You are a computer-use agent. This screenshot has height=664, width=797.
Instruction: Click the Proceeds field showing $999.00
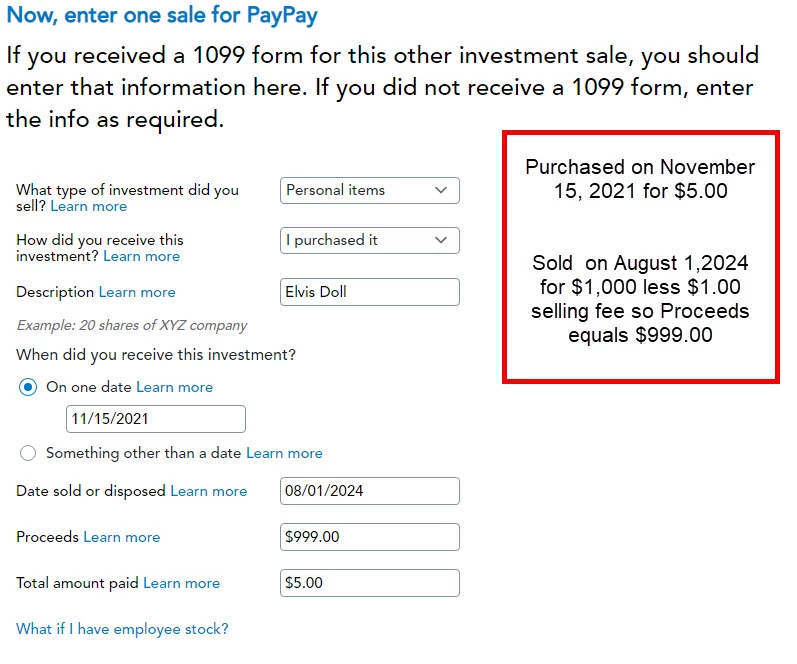click(x=370, y=537)
